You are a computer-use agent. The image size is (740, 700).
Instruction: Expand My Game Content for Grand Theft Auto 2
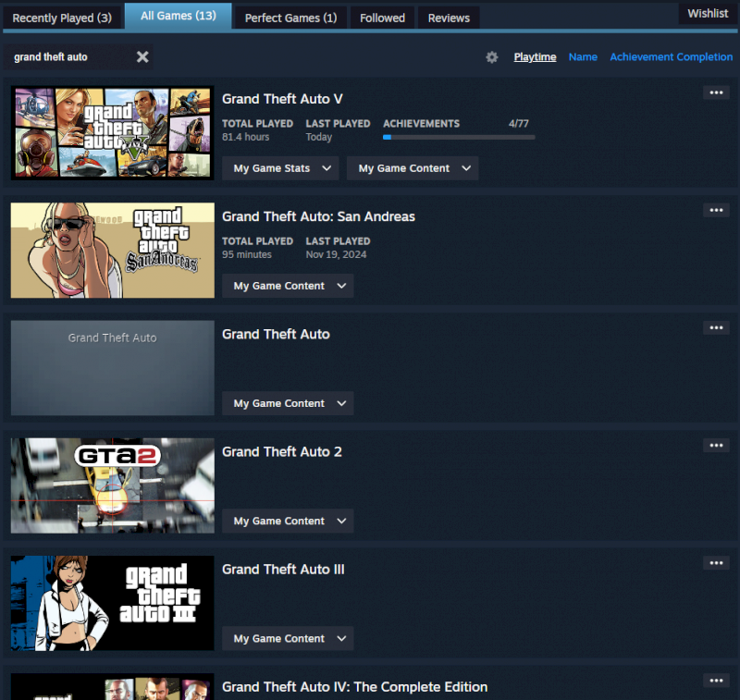(x=288, y=521)
